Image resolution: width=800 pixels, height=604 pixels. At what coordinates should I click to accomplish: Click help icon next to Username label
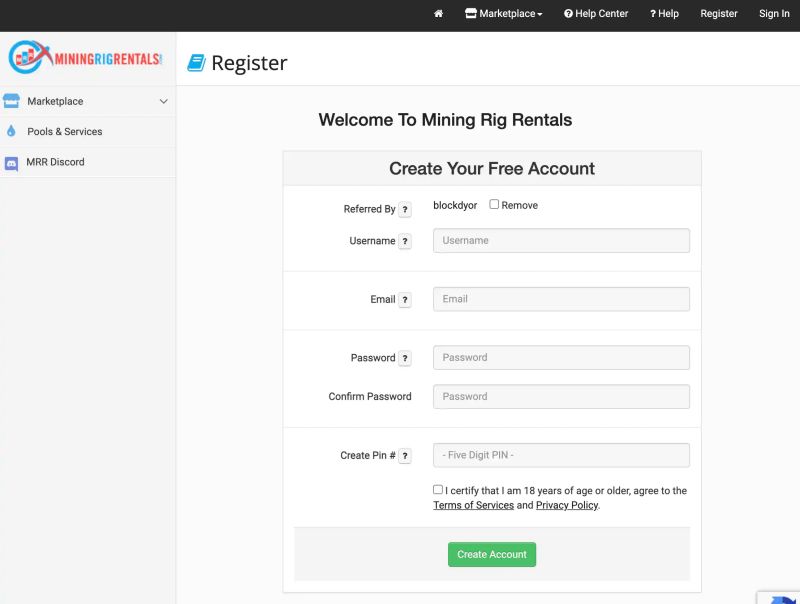tap(405, 241)
